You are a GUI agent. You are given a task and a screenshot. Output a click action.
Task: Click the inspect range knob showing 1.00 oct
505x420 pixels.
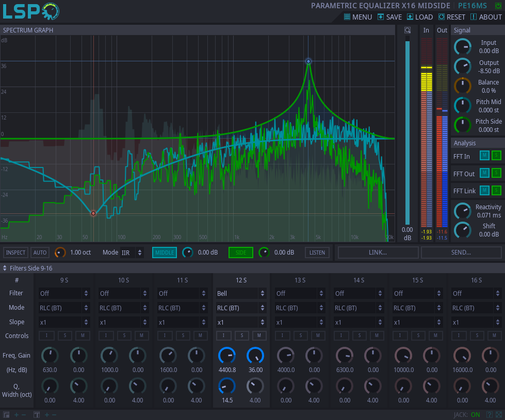tap(60, 253)
